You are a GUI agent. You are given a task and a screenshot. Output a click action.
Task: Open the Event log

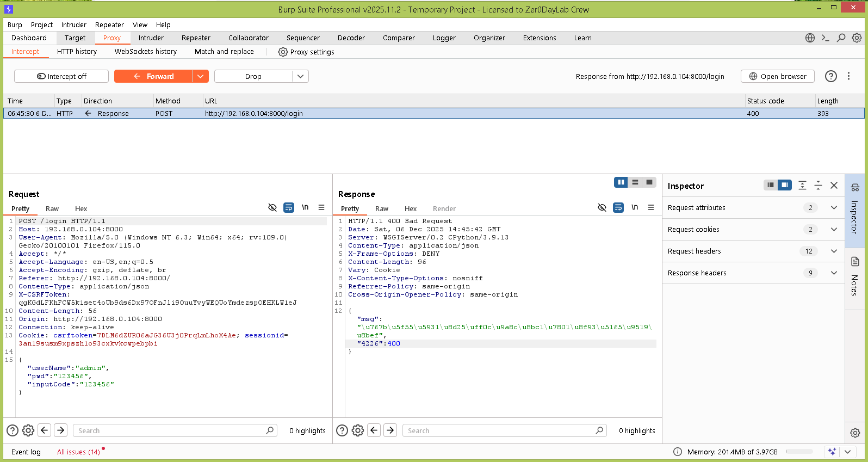coord(26,452)
